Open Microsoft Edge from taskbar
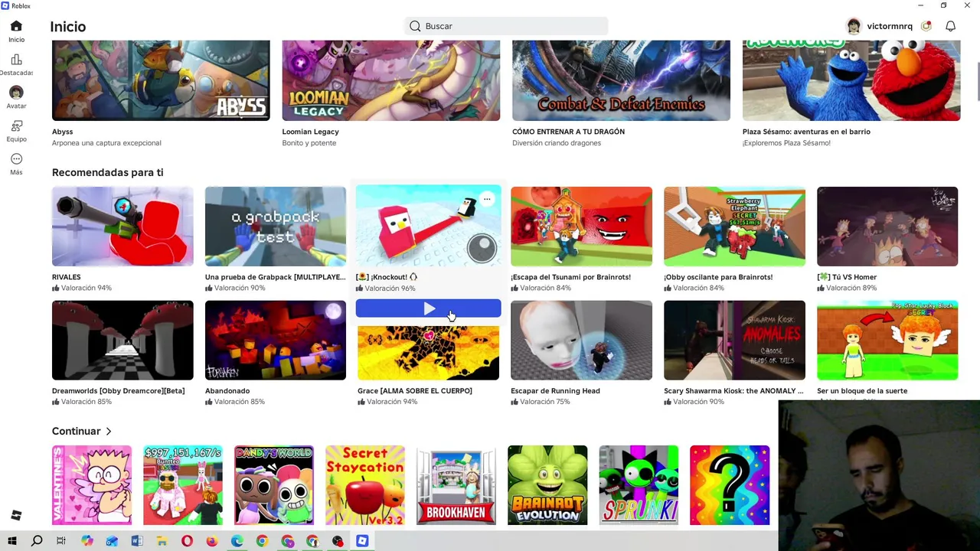The height and width of the screenshot is (551, 980). [x=237, y=541]
